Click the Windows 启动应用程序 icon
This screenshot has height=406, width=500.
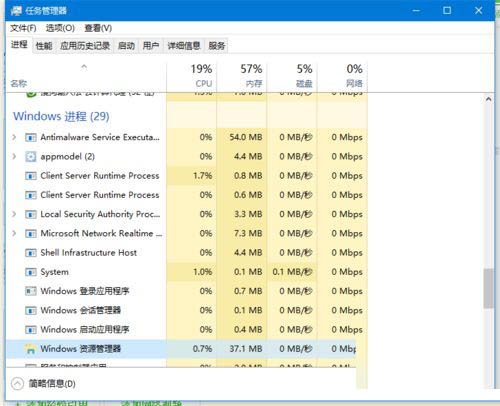click(x=31, y=330)
